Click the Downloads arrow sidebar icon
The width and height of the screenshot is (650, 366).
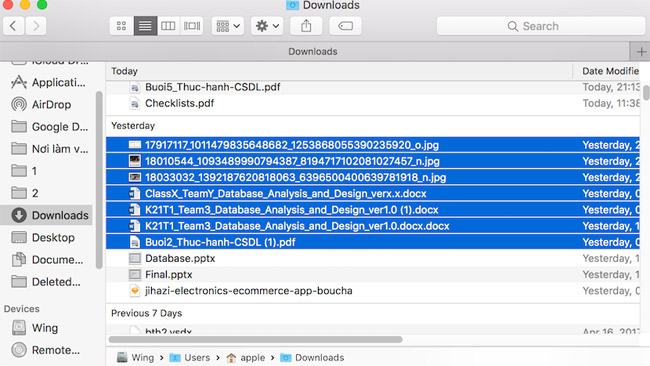[19, 215]
